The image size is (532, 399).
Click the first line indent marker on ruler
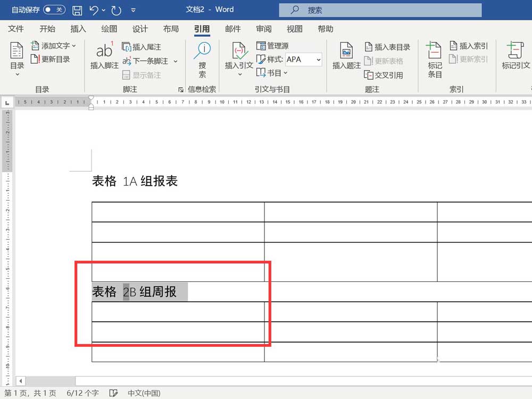[x=91, y=99]
